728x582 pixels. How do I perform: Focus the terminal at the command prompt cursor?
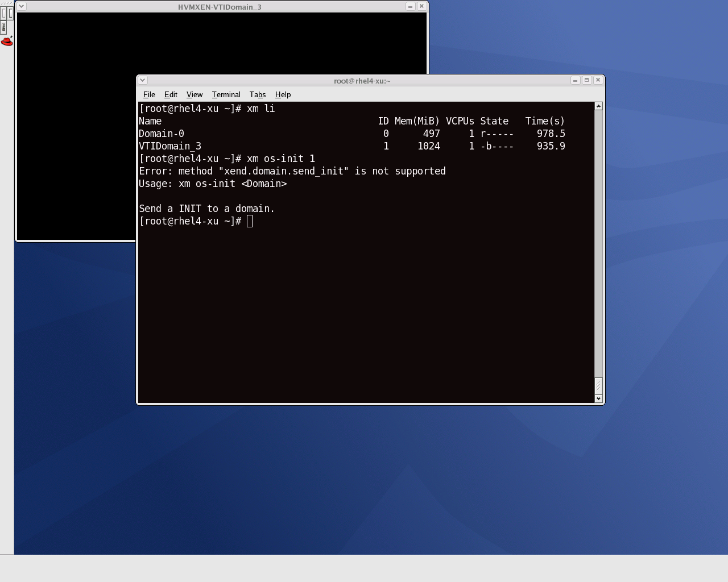coord(250,221)
